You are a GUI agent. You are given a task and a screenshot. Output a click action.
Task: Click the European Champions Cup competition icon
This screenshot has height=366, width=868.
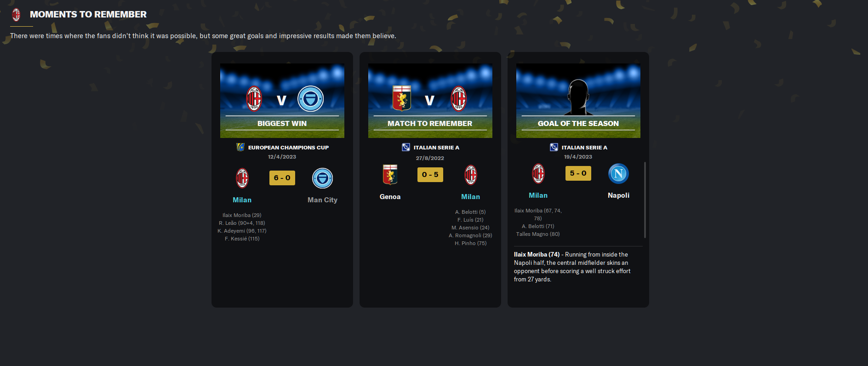(x=240, y=147)
